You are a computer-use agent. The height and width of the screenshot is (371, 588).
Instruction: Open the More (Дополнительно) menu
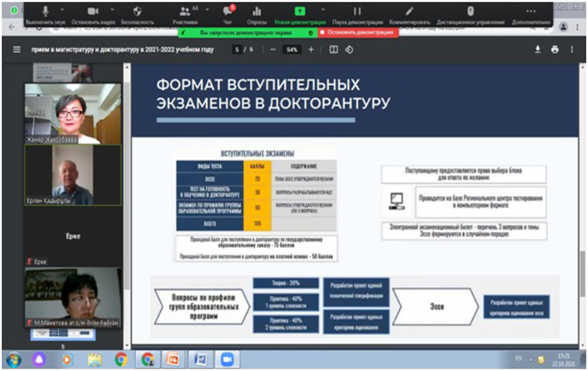coord(530,11)
